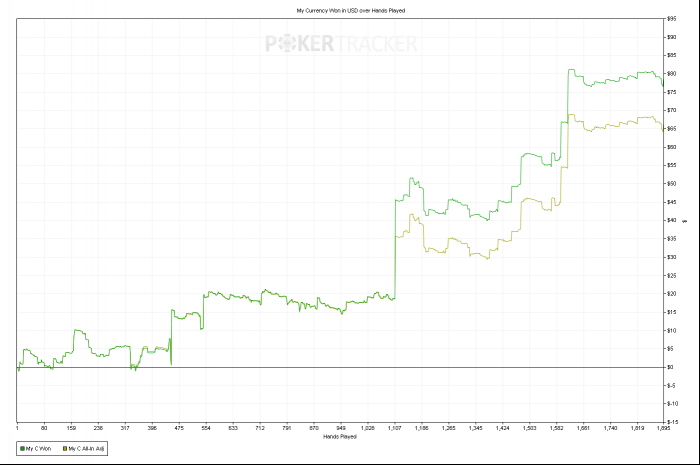Click the '$' y-axis title on right

tap(686, 221)
